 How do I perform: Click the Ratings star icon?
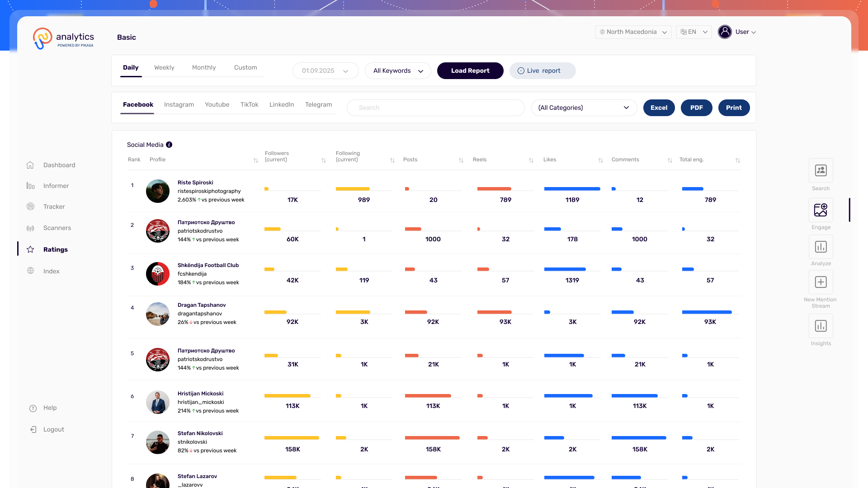30,249
